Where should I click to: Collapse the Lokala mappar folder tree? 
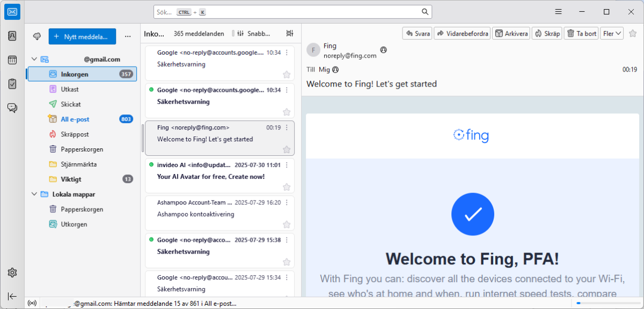(x=34, y=195)
